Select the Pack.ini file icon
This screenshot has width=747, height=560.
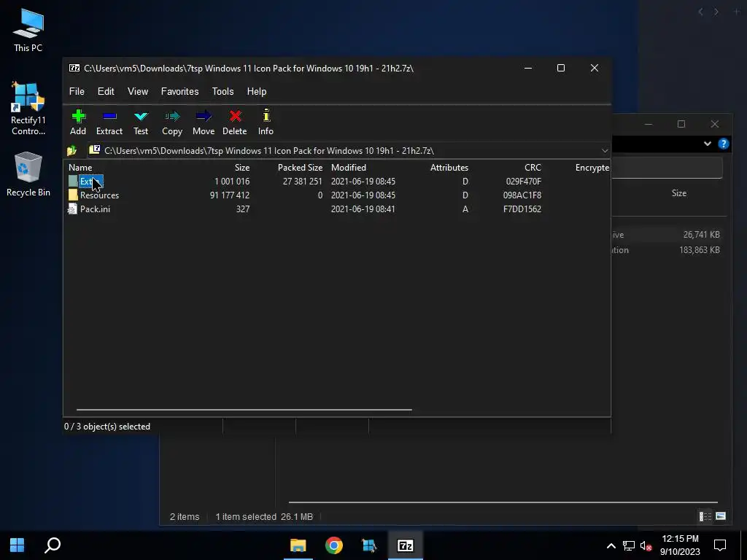pos(72,209)
